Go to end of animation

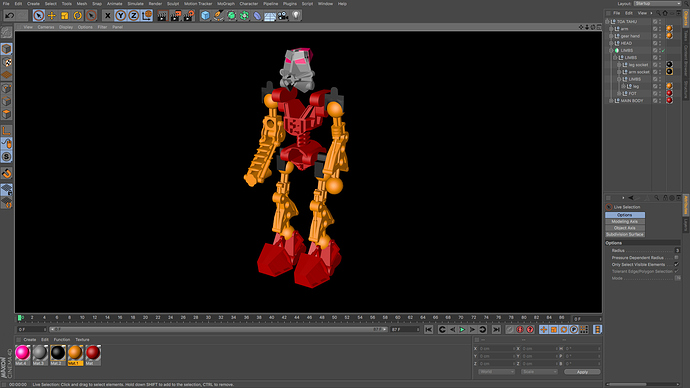click(496, 329)
